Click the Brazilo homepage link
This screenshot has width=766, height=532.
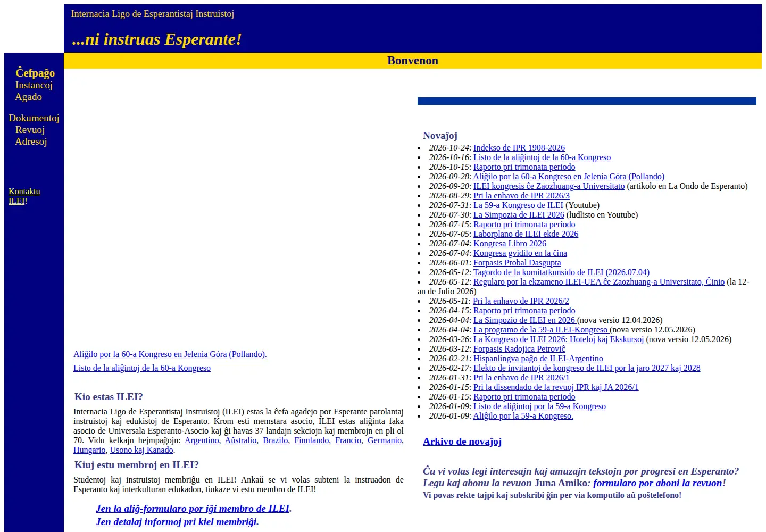pyautogui.click(x=276, y=440)
